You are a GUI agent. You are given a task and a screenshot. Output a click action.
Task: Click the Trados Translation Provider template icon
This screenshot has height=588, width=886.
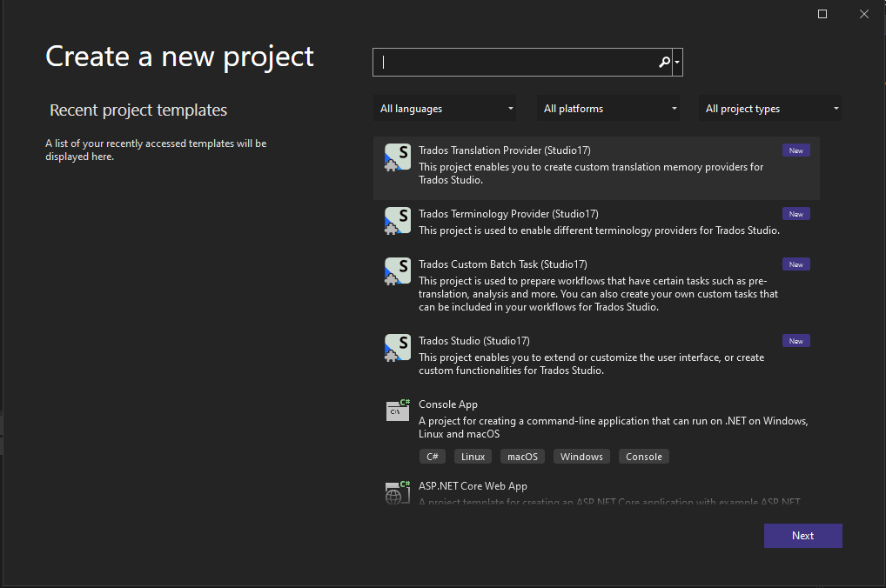pos(397,157)
